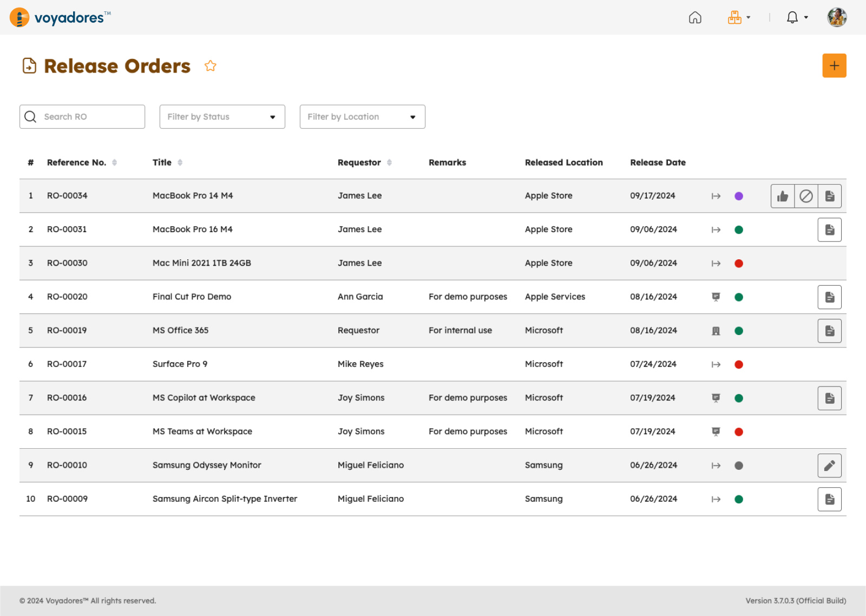This screenshot has height=616, width=866.
Task: Open the Voyadores home icon
Action: point(695,18)
